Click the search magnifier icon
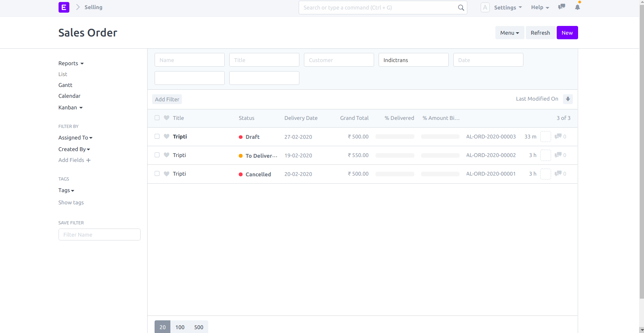The height and width of the screenshot is (333, 644). pyautogui.click(x=460, y=7)
